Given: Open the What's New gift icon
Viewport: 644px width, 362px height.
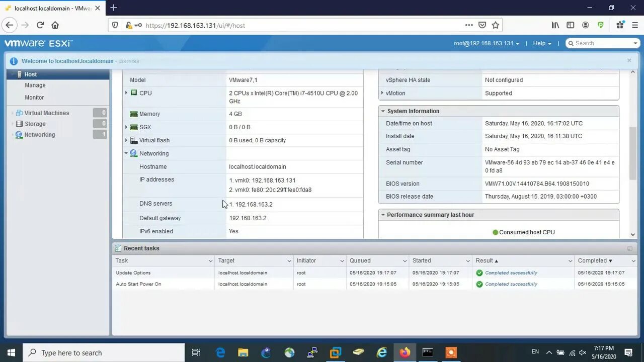Looking at the screenshot, I should pos(620,25).
